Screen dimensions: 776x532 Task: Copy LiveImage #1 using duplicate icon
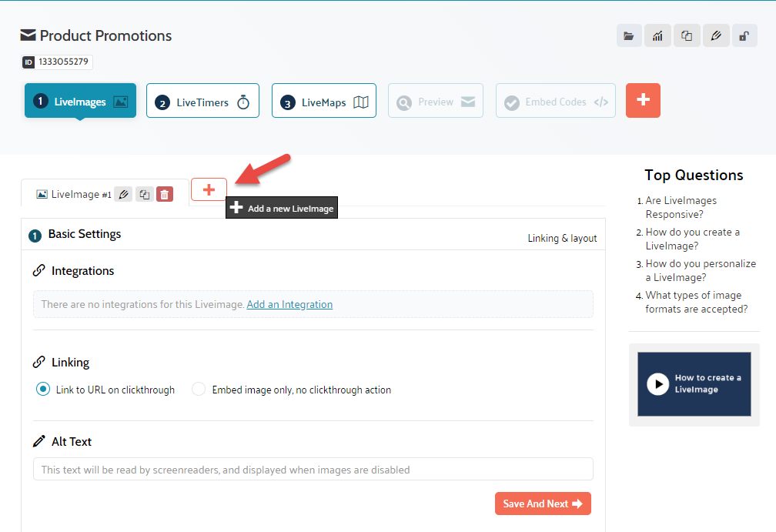point(144,195)
